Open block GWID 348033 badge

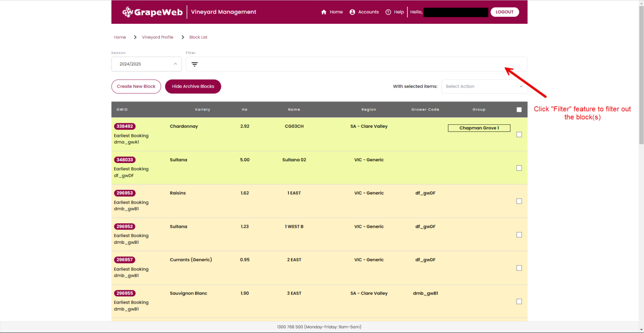125,160
